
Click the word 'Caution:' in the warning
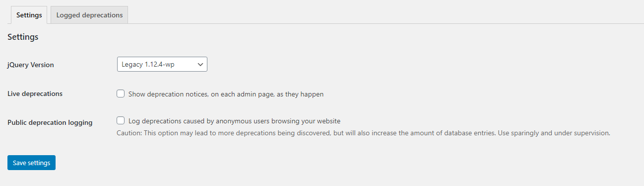coord(129,133)
